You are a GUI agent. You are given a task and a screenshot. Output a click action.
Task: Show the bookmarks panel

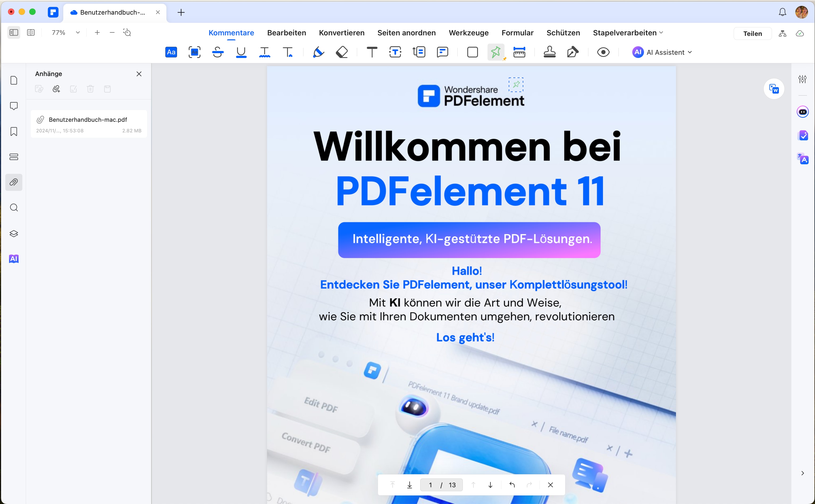coord(14,131)
